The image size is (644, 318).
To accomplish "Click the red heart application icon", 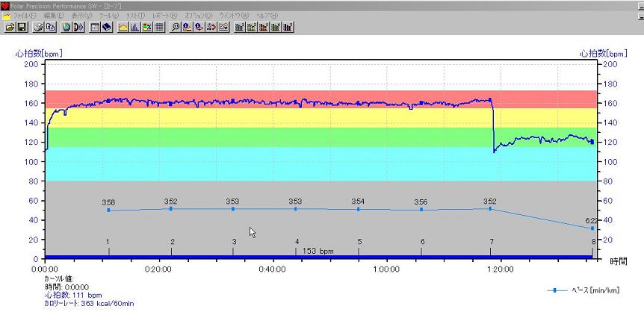I will coord(5,6).
